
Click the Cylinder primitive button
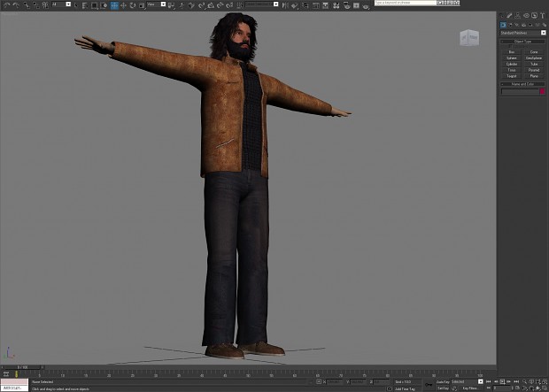pyautogui.click(x=512, y=64)
